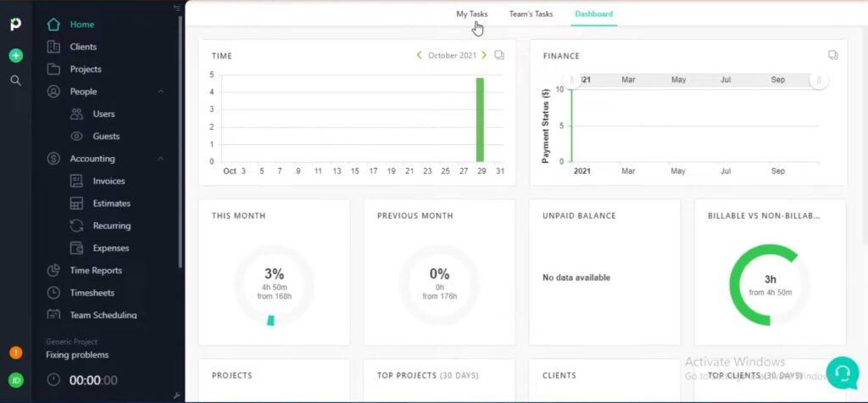The image size is (868, 403).
Task: Click the orange alert notification icon
Action: [x=16, y=352]
